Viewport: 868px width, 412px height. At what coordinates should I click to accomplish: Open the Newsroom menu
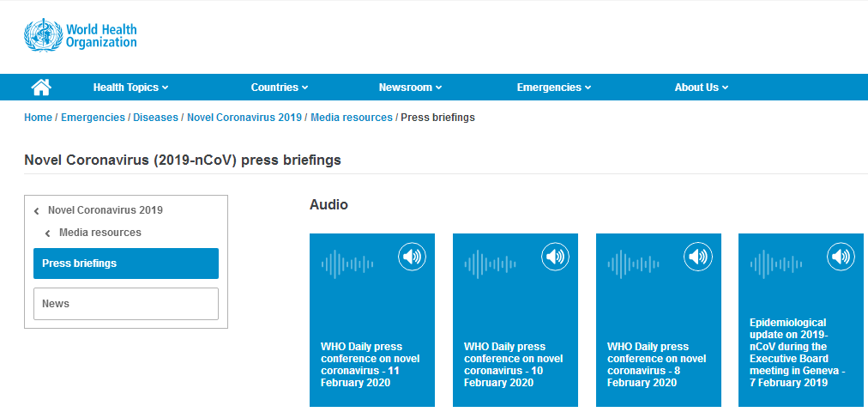[410, 88]
